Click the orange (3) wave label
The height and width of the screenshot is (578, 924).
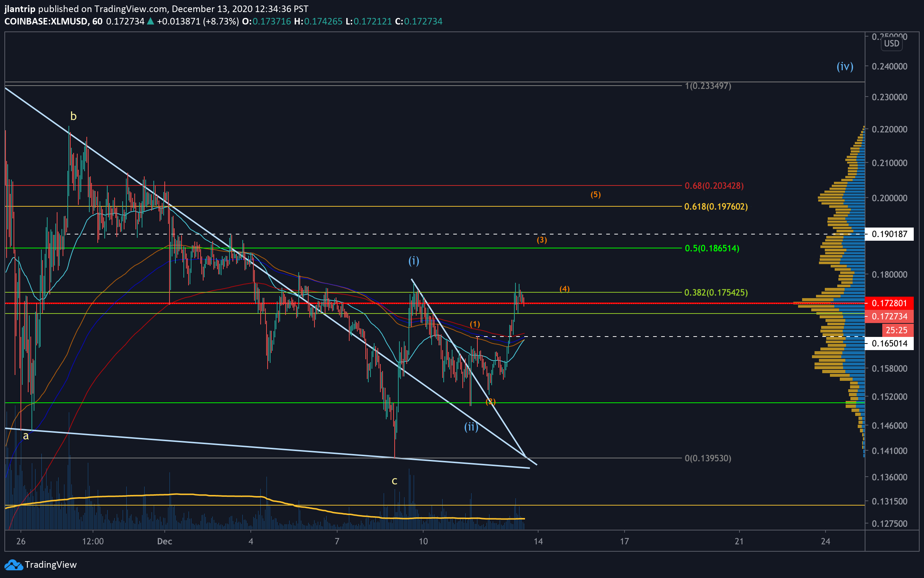pyautogui.click(x=541, y=240)
